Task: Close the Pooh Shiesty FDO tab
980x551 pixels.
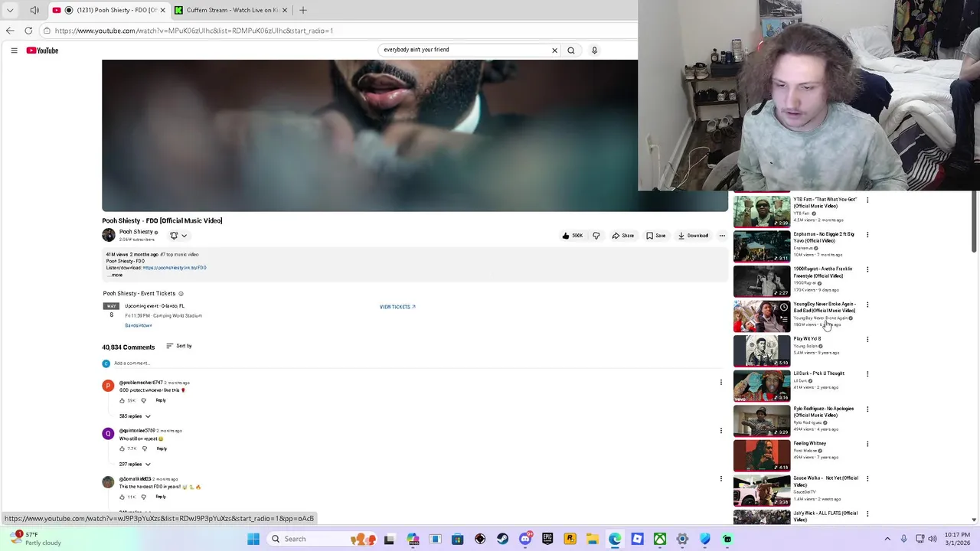Action: (x=162, y=10)
